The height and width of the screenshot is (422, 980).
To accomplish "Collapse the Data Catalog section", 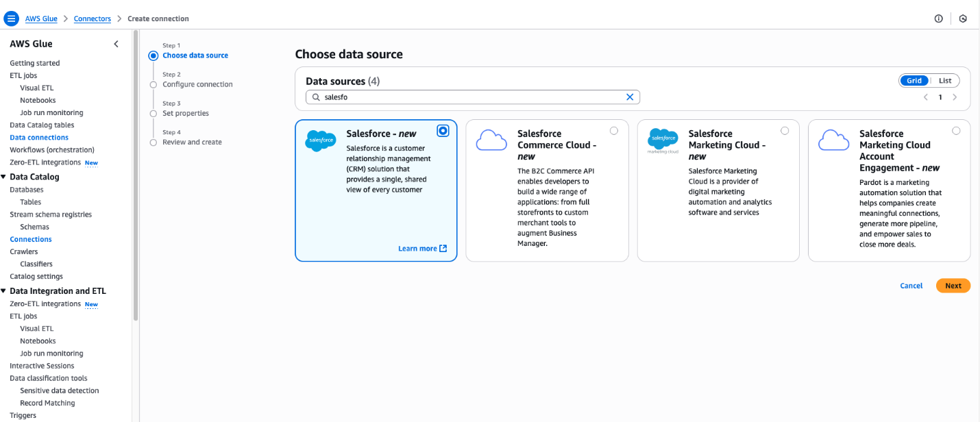I will pyautogui.click(x=4, y=177).
